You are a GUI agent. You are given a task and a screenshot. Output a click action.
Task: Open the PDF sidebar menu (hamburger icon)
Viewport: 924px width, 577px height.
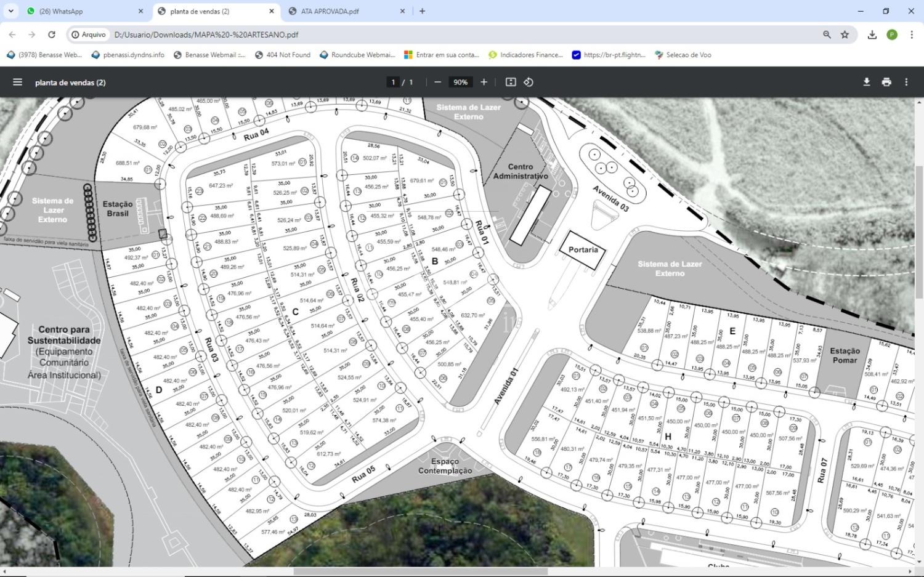point(17,82)
